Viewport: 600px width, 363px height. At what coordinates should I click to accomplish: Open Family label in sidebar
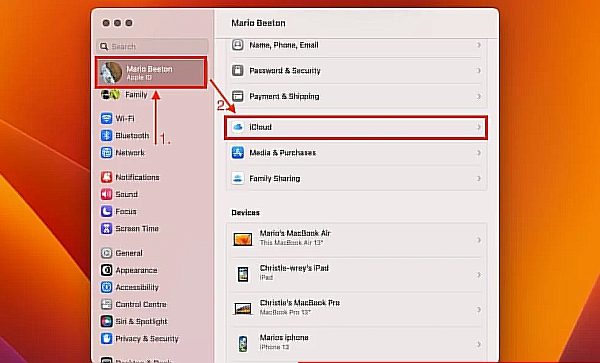click(x=136, y=94)
